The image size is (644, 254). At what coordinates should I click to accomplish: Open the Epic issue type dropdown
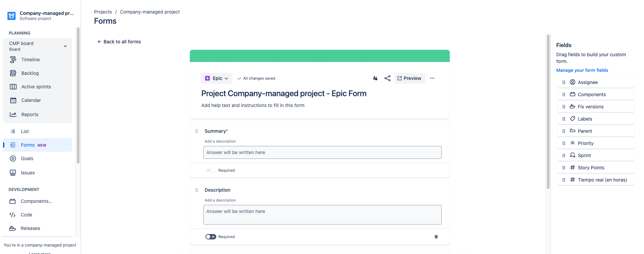pos(217,78)
